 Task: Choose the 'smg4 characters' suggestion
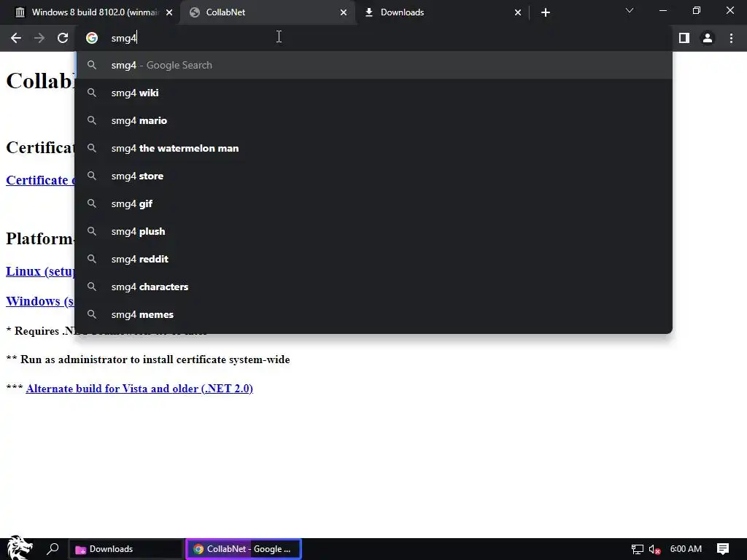(374, 287)
